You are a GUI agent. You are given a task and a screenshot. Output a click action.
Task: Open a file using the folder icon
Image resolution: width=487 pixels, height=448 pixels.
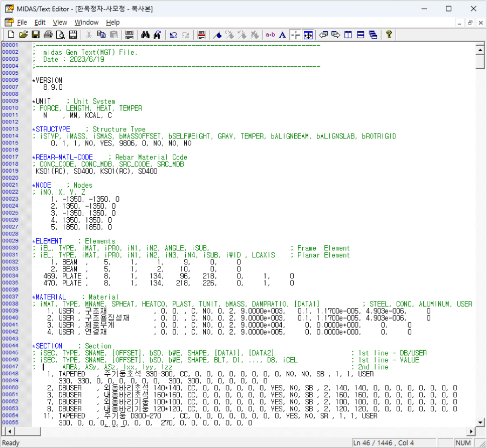[x=23, y=35]
